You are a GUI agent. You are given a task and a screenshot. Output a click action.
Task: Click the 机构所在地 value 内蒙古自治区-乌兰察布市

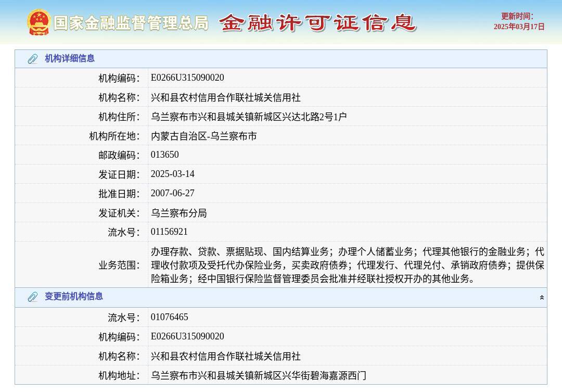point(204,136)
